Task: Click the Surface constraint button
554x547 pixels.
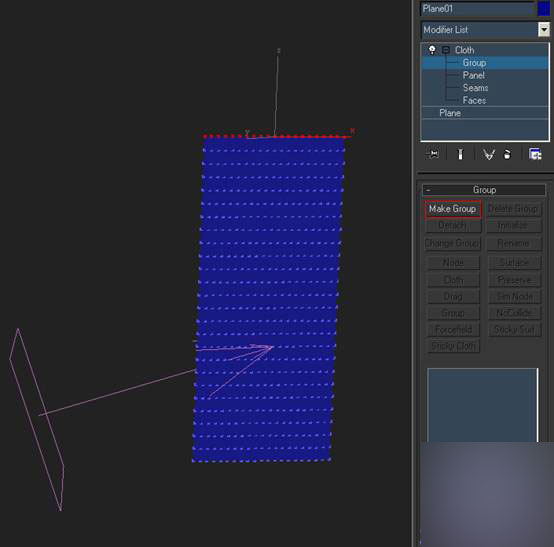Action: click(515, 263)
